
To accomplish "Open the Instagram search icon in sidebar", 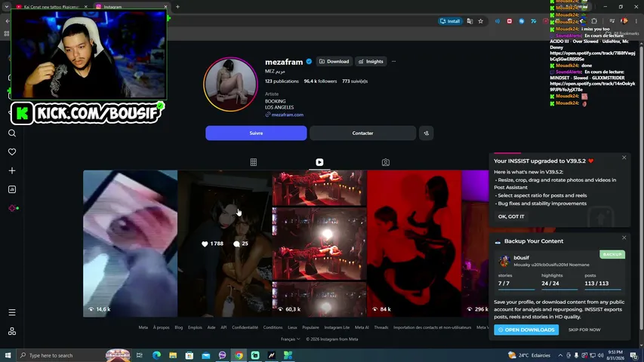I will (12, 133).
